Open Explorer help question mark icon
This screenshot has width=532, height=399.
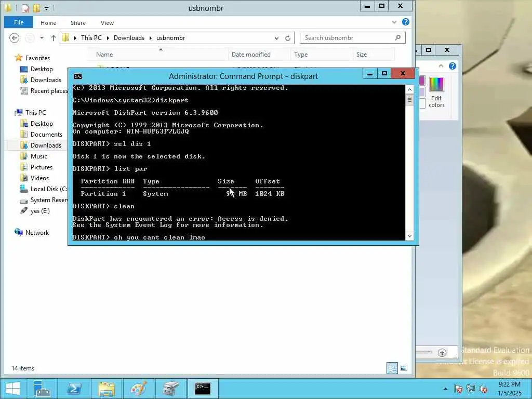[405, 22]
